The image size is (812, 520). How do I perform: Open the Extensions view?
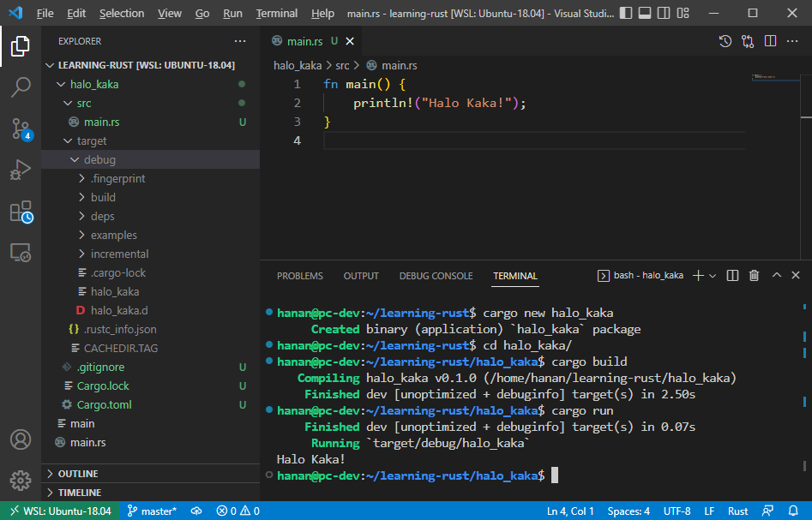[21, 212]
